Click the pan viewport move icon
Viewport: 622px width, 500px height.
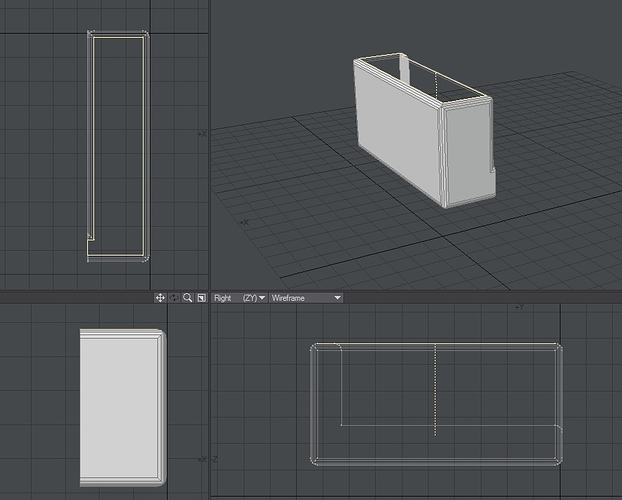point(159,298)
